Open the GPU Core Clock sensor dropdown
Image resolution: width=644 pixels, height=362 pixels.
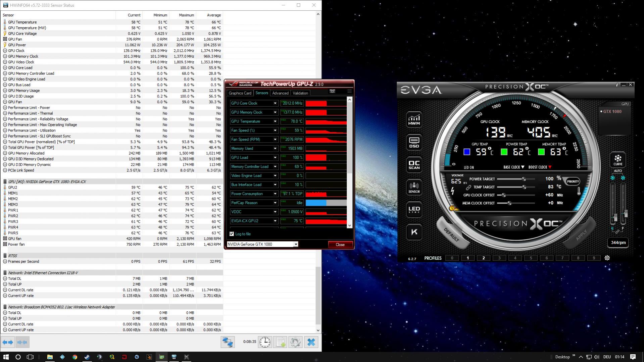point(275,103)
